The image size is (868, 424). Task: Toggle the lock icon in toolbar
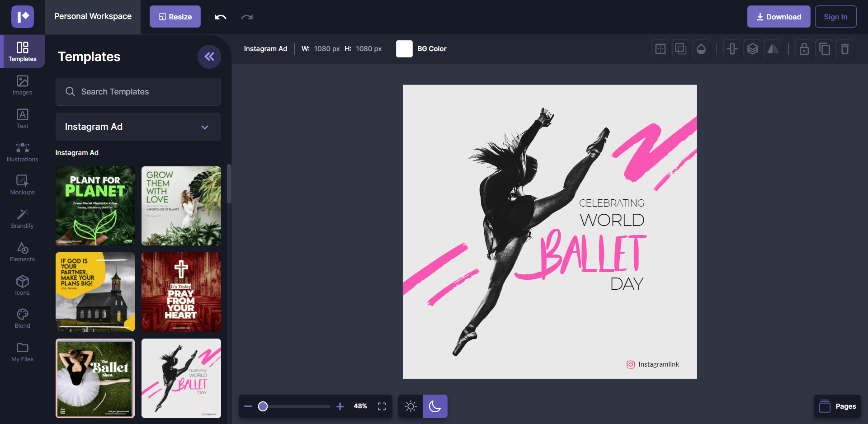coord(804,49)
